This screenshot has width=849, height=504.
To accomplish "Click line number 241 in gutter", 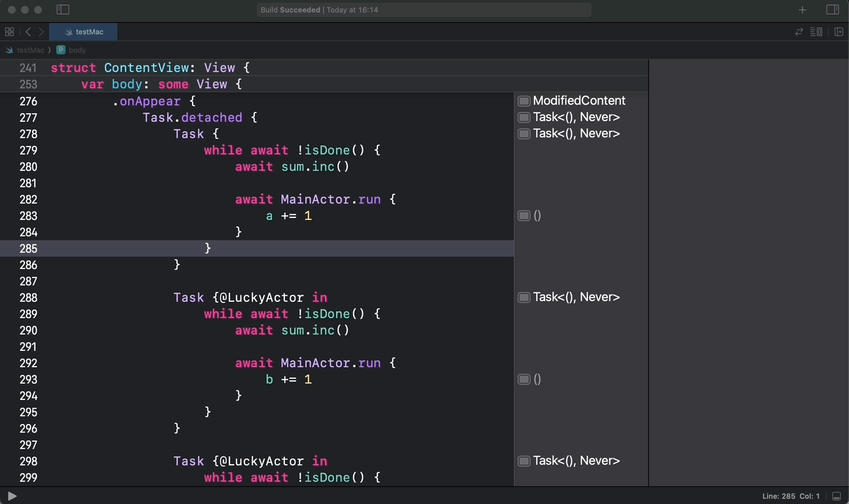I will click(x=28, y=68).
